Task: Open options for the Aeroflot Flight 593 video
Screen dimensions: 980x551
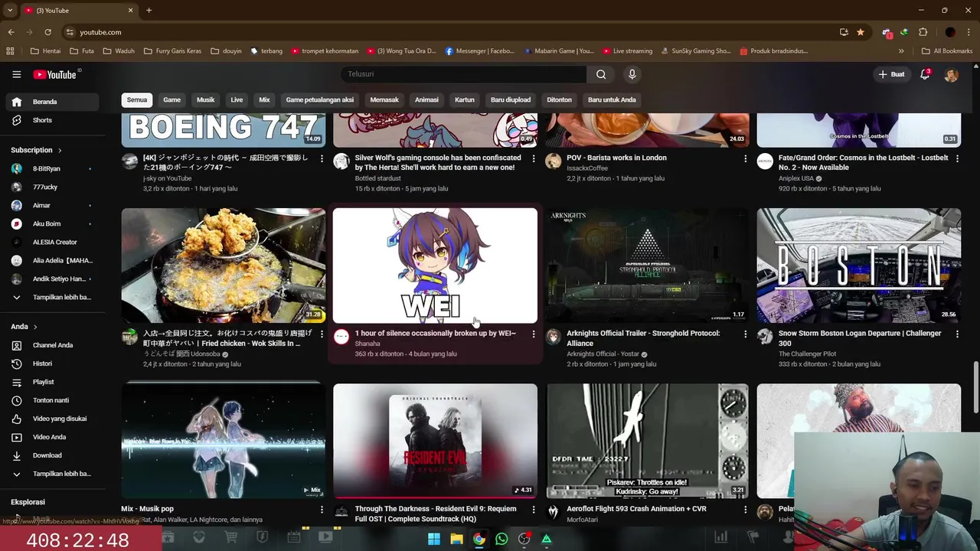Action: pyautogui.click(x=745, y=510)
